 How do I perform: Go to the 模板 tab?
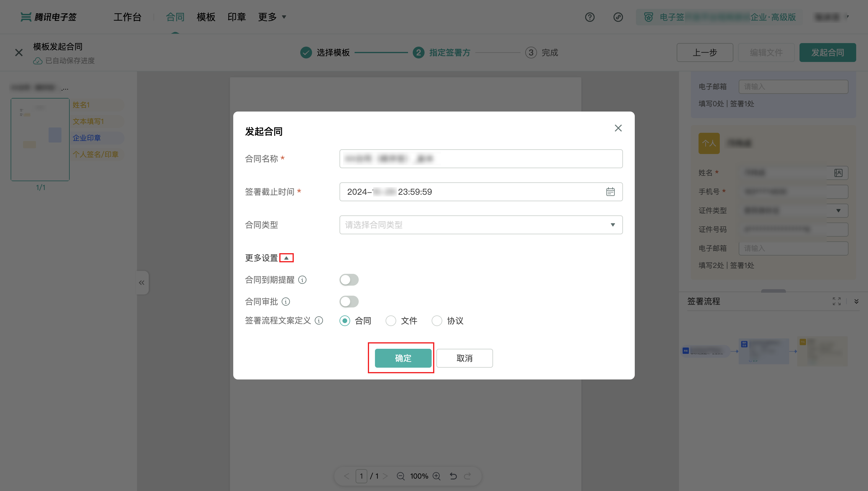[206, 17]
